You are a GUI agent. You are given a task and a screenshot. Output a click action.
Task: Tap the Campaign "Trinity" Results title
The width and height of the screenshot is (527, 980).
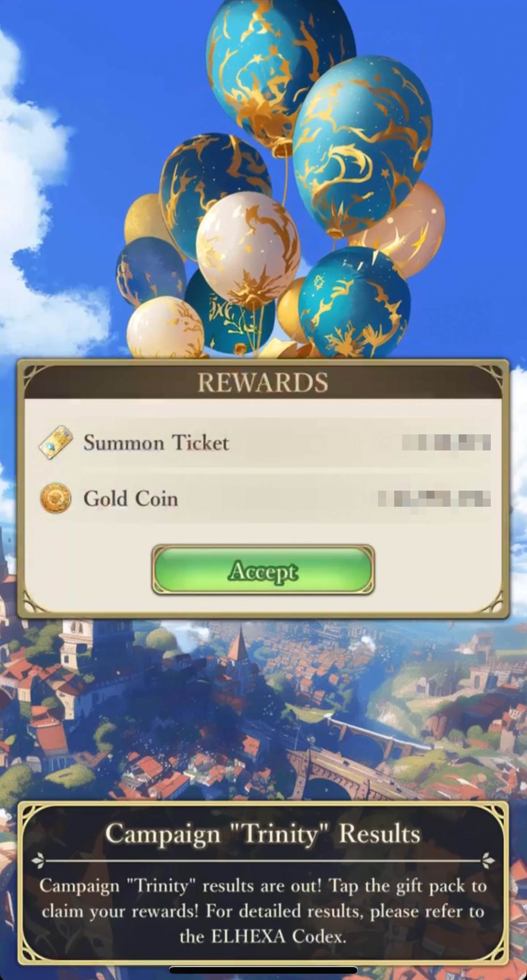[263, 834]
